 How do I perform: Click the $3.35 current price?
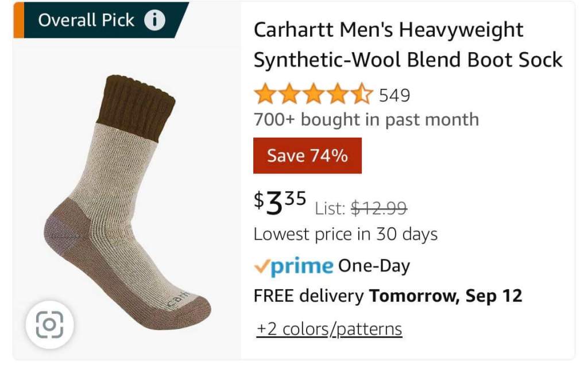point(280,202)
